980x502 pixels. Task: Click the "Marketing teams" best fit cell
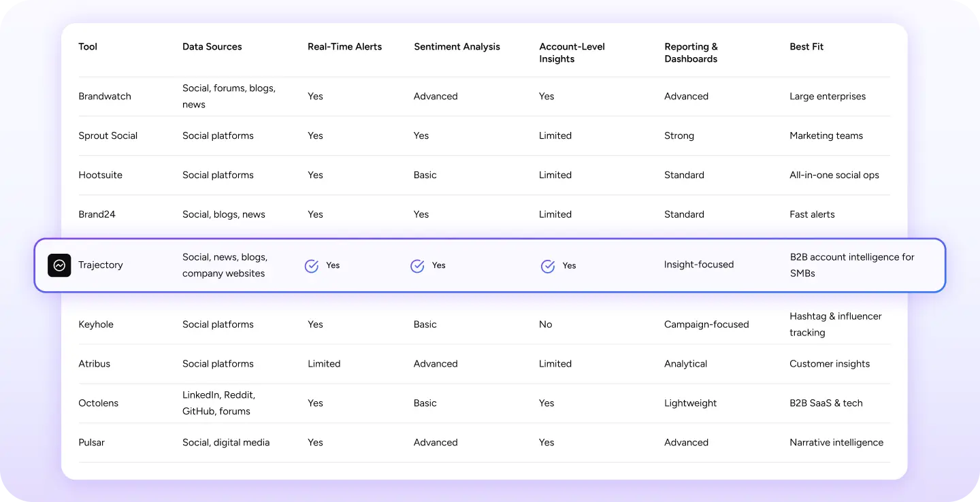click(x=826, y=136)
